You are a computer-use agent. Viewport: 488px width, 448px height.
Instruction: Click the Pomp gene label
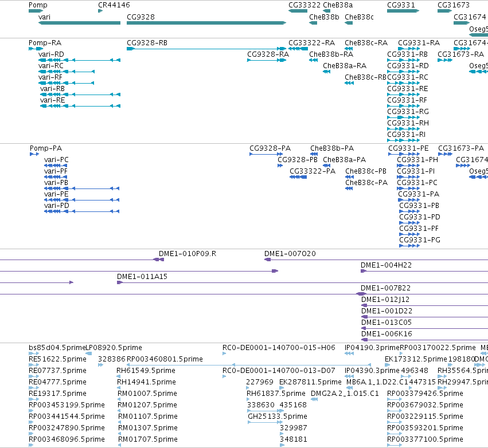coord(38,5)
